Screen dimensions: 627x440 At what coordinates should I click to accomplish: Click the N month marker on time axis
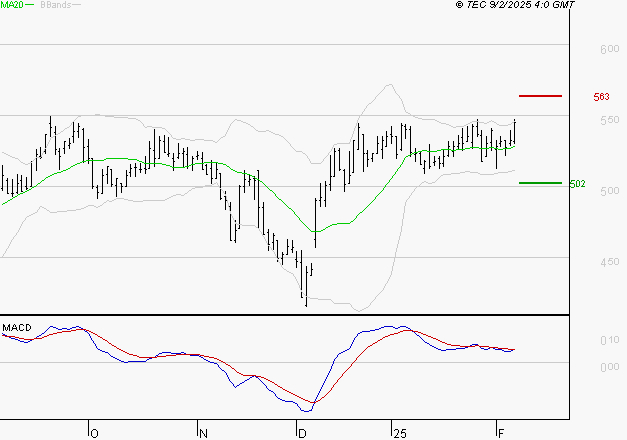(x=203, y=434)
